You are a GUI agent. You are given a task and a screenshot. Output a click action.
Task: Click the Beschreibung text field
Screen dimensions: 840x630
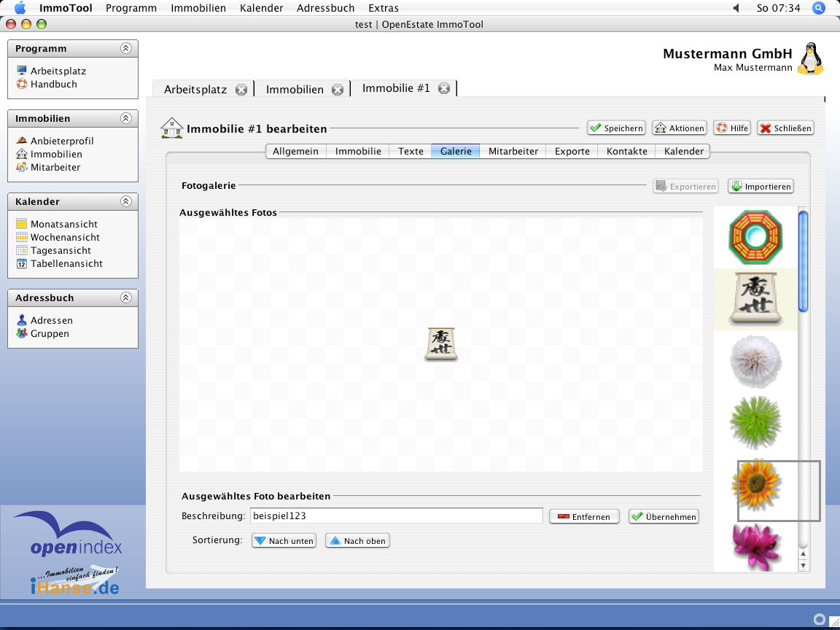tap(396, 516)
